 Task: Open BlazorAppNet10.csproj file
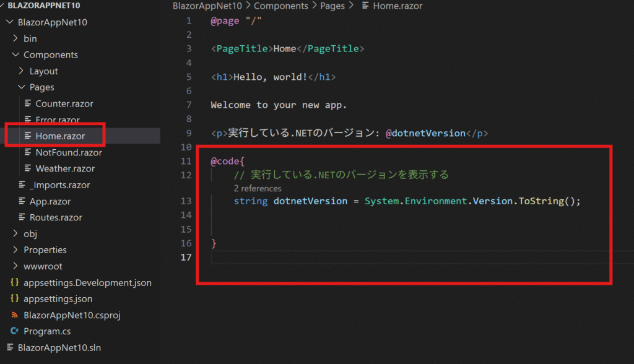[72, 315]
